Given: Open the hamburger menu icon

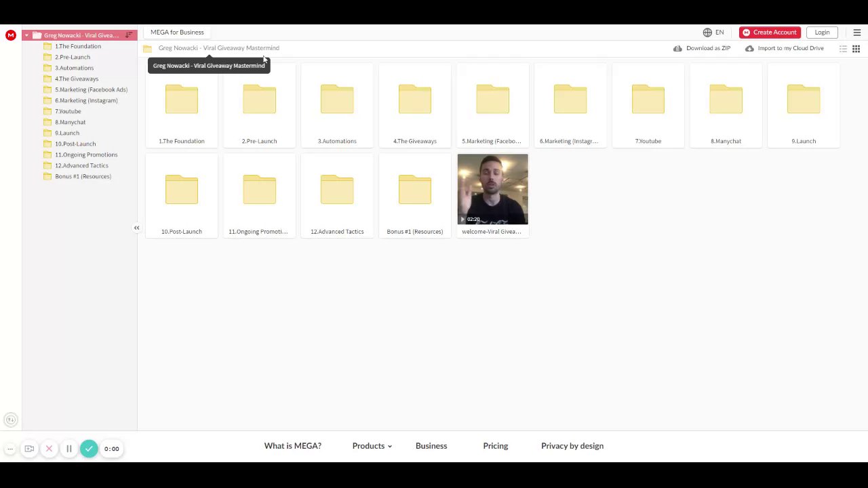Looking at the screenshot, I should (856, 33).
